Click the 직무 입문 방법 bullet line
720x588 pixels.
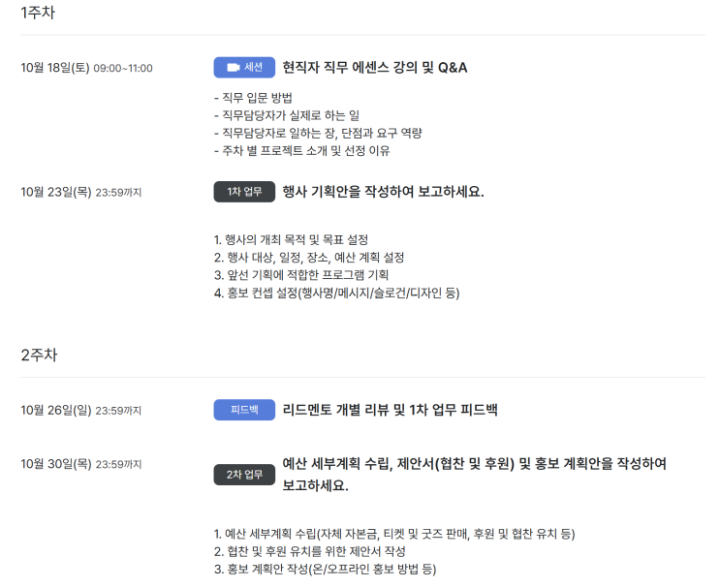[x=253, y=98]
